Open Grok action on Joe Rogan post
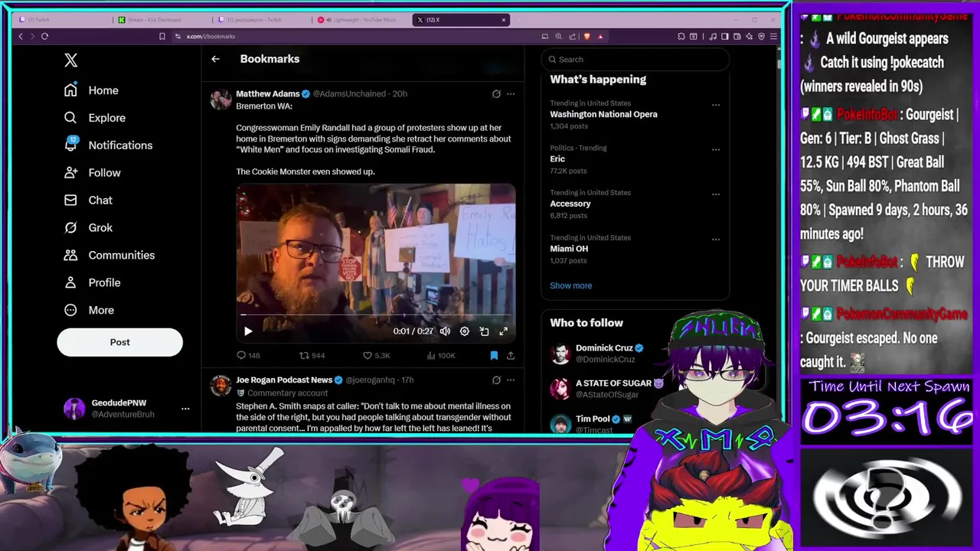Image resolution: width=980 pixels, height=551 pixels. point(496,380)
